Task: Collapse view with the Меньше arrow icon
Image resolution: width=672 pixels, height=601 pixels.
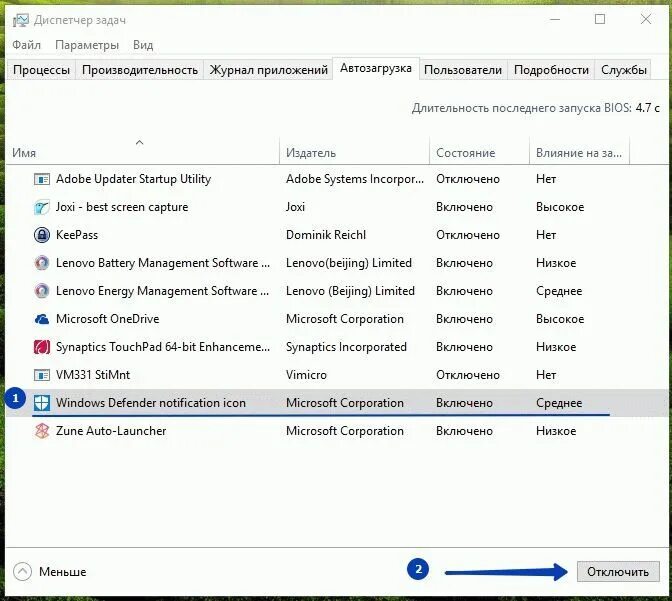Action: 22,571
